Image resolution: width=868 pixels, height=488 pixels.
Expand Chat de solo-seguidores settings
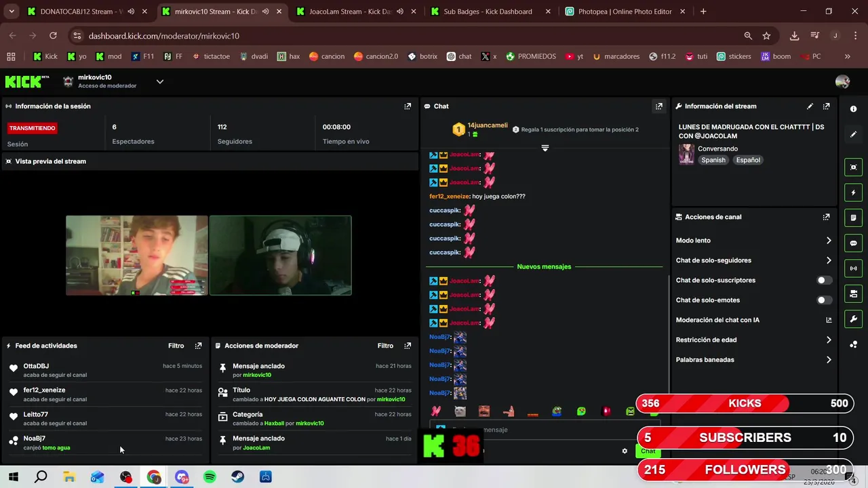829,260
